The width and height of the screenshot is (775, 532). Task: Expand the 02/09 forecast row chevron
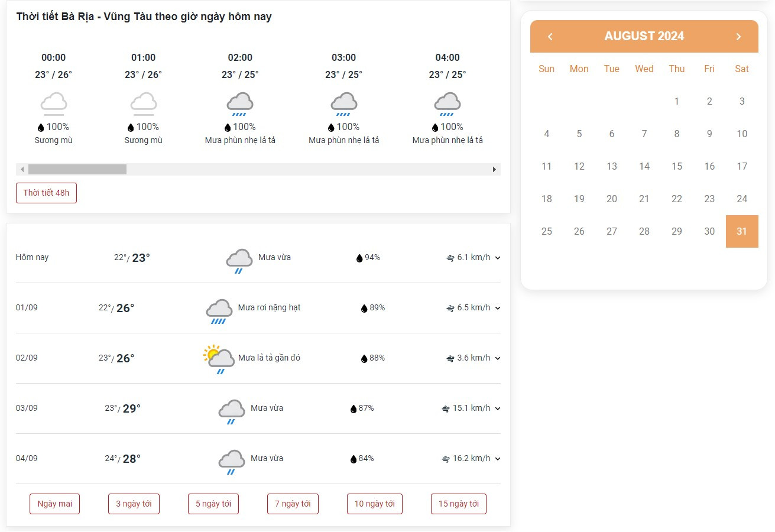point(498,358)
